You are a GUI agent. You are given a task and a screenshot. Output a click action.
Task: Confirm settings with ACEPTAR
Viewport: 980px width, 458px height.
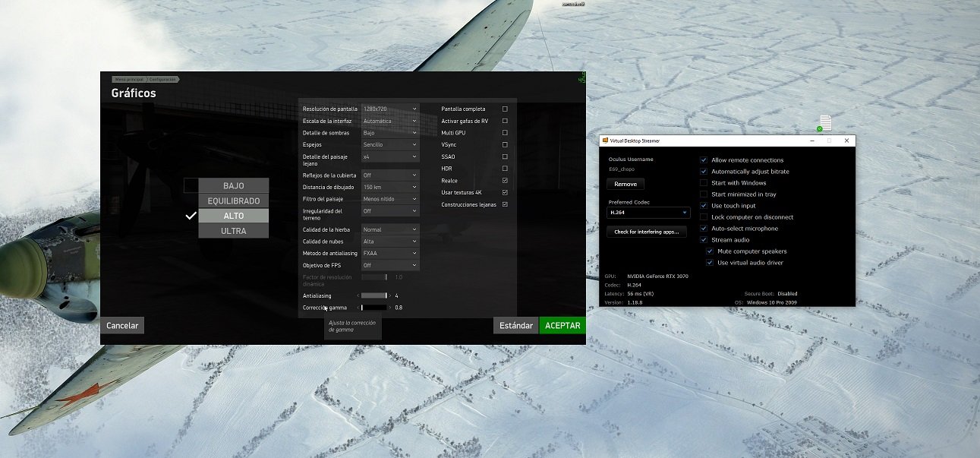point(562,325)
